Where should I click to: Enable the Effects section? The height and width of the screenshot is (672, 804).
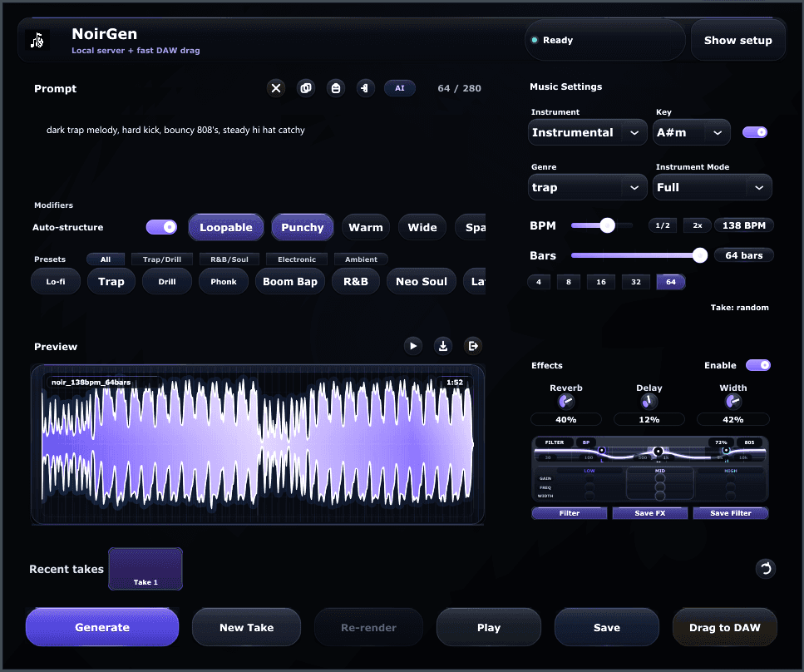[x=758, y=365]
